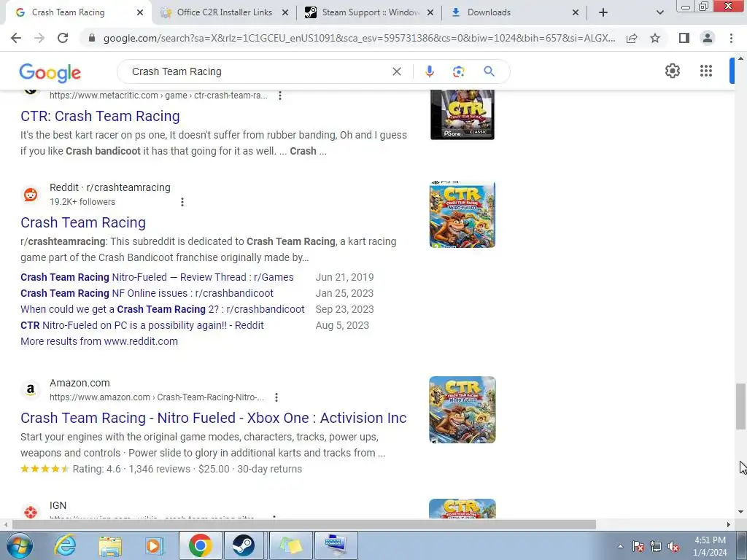Open the taskbar clock showing 4:51 PM

point(710,546)
